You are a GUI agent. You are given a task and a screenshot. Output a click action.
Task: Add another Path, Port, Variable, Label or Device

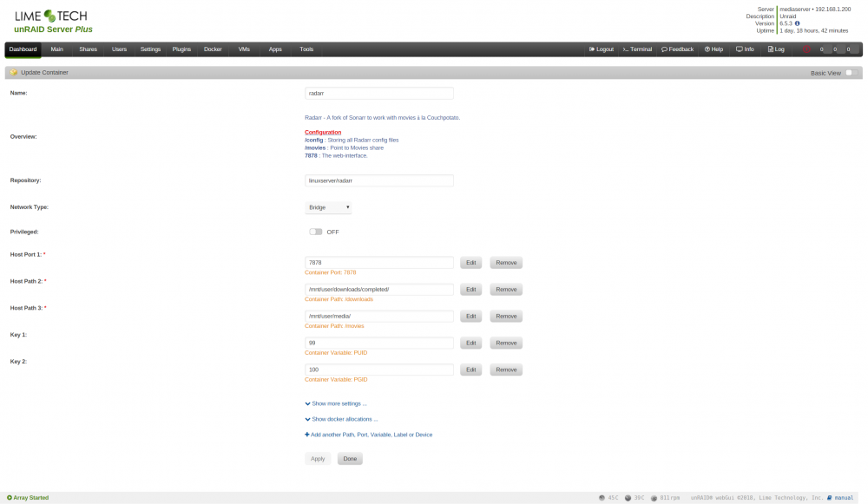(x=369, y=435)
